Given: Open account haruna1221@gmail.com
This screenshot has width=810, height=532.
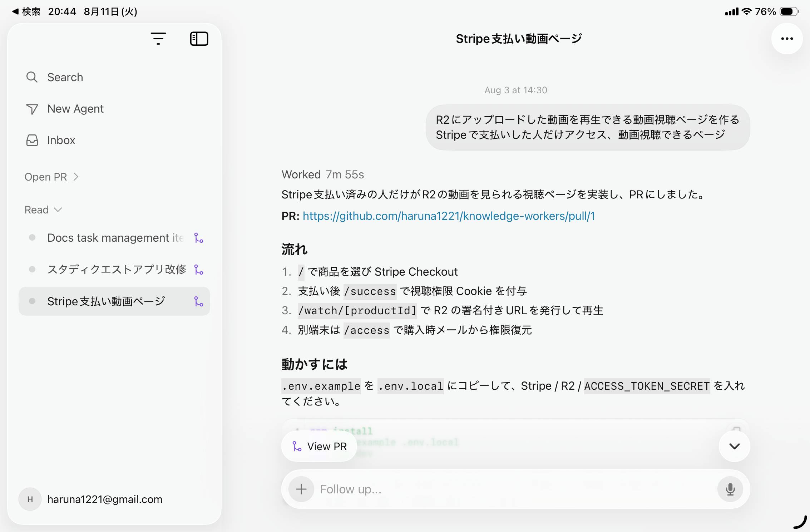Looking at the screenshot, I should pyautogui.click(x=105, y=499).
